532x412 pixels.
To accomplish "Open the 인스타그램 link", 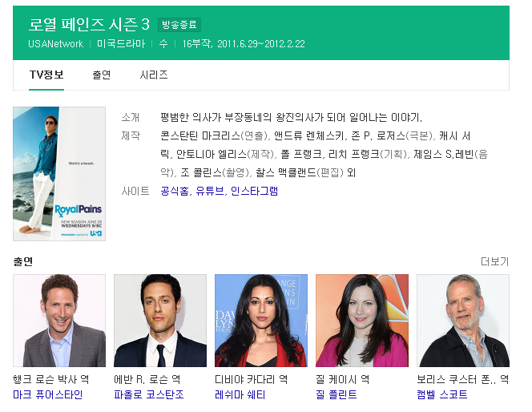I will tap(254, 191).
